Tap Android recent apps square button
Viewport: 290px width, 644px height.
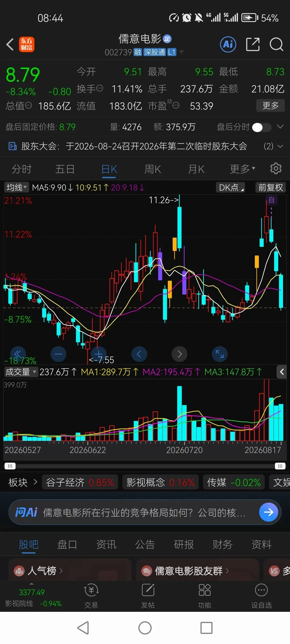pos(206,628)
